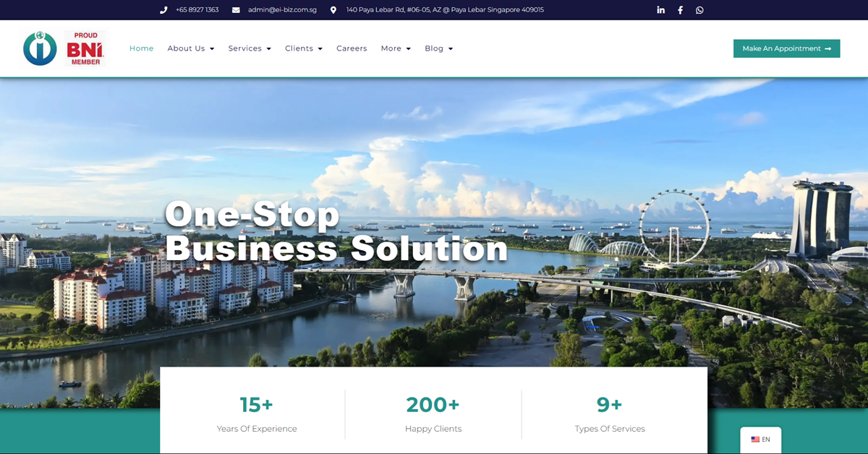This screenshot has height=454, width=868.
Task: Expand the Services dropdown arrow
Action: point(268,49)
